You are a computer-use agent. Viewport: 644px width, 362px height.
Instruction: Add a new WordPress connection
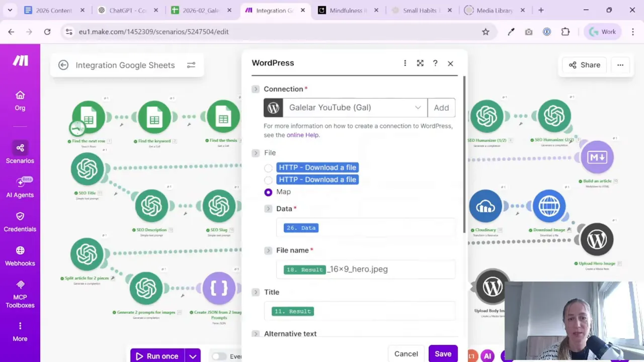click(441, 108)
